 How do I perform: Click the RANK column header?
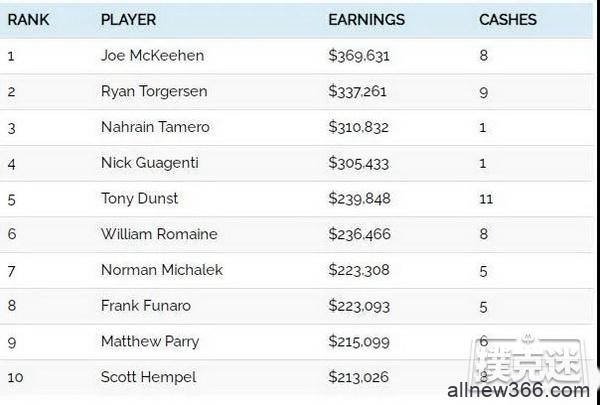(28, 20)
